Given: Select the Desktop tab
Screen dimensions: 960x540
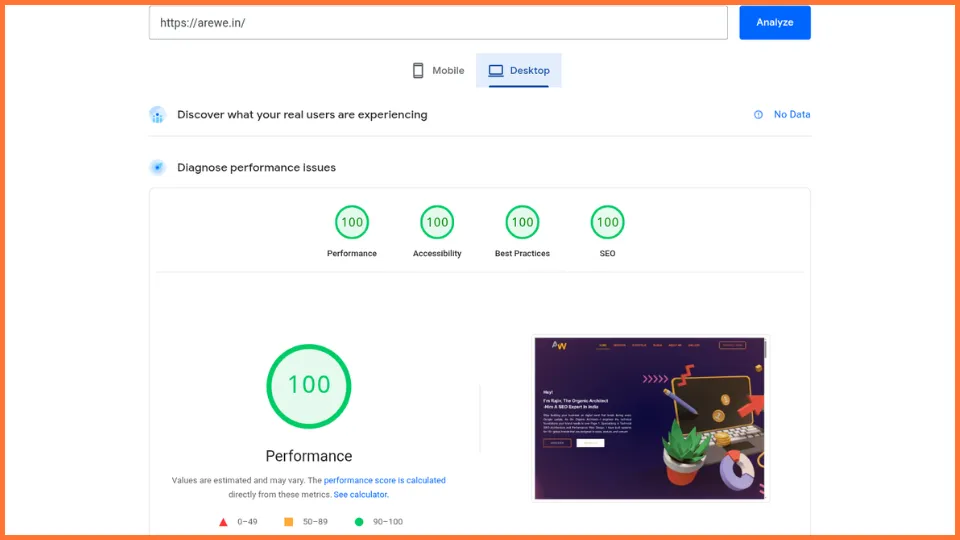Looking at the screenshot, I should 519,70.
